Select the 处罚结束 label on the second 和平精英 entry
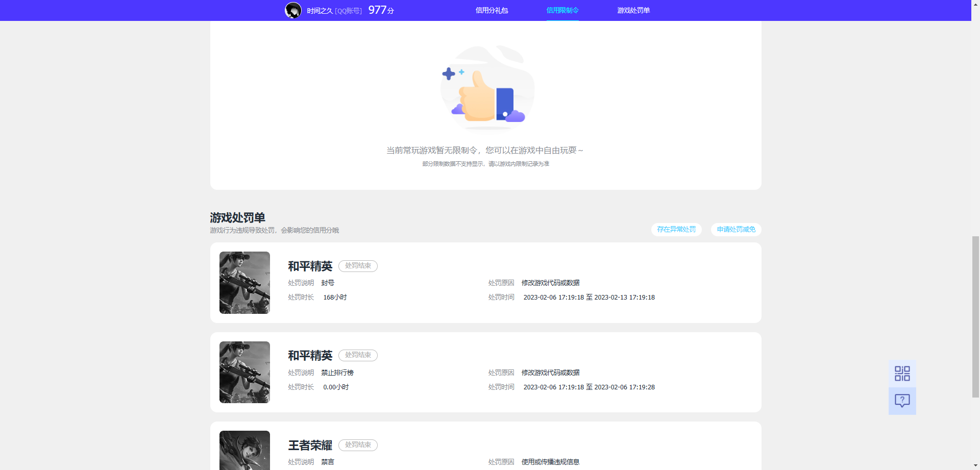This screenshot has height=470, width=980. click(358, 355)
